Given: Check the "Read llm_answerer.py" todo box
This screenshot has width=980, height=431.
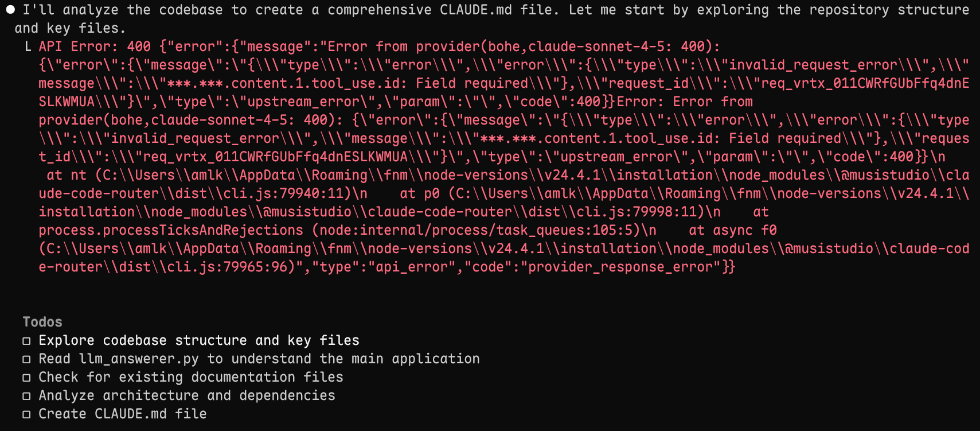Looking at the screenshot, I should coord(26,359).
